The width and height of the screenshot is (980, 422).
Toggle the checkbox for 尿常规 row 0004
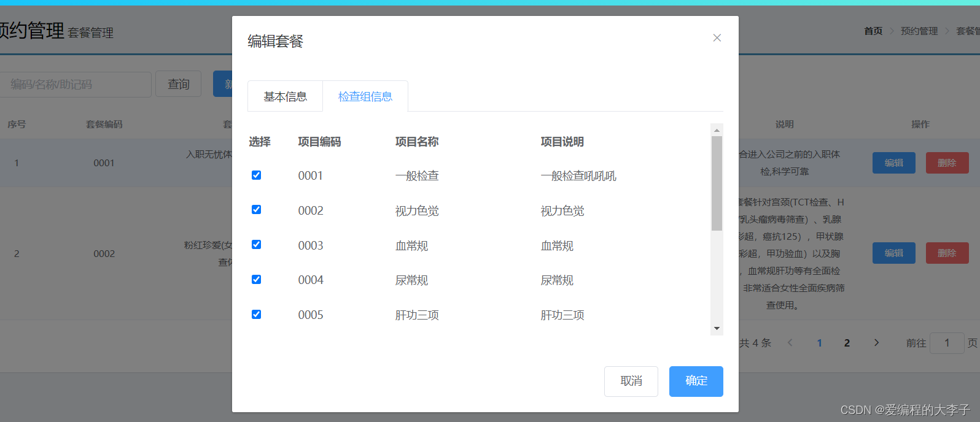coord(257,280)
